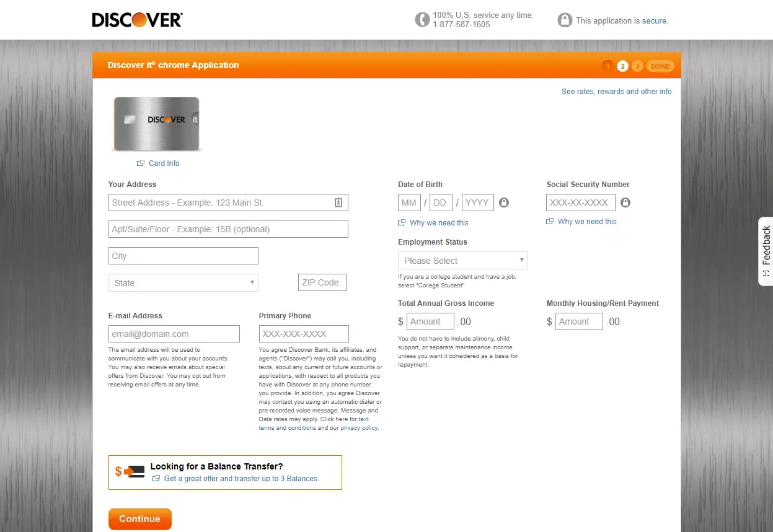Click the padlock icon next to secure notice

pyautogui.click(x=564, y=20)
